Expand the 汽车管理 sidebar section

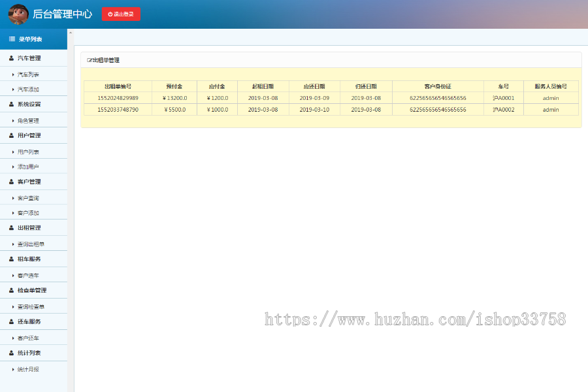click(29, 57)
